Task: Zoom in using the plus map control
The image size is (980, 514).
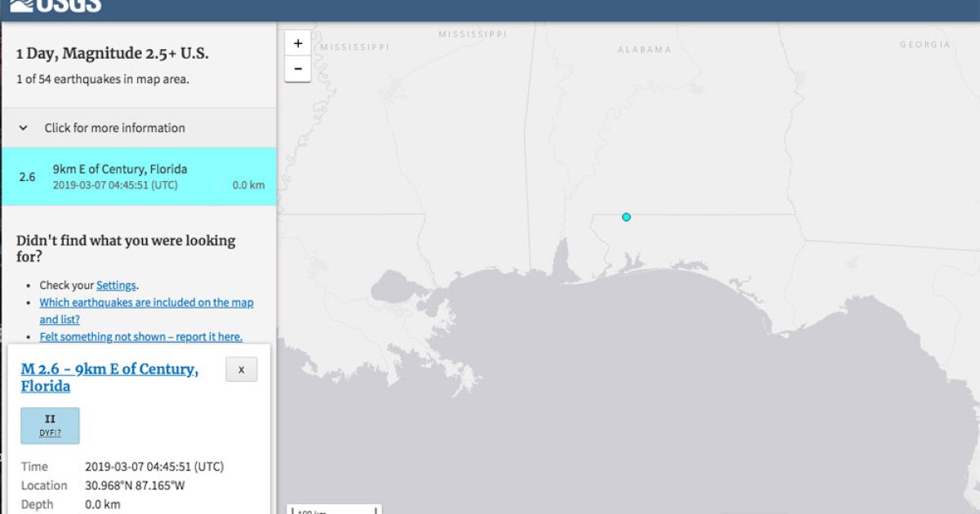Action: [297, 42]
